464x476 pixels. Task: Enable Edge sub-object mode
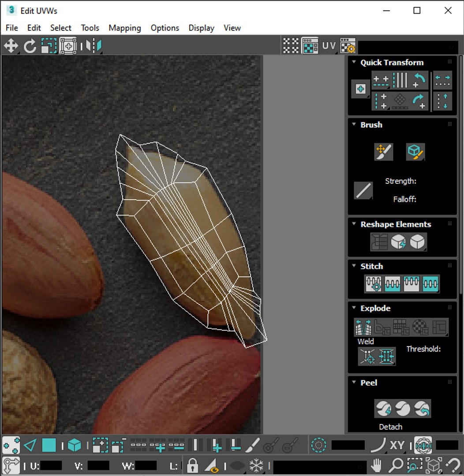pos(30,446)
